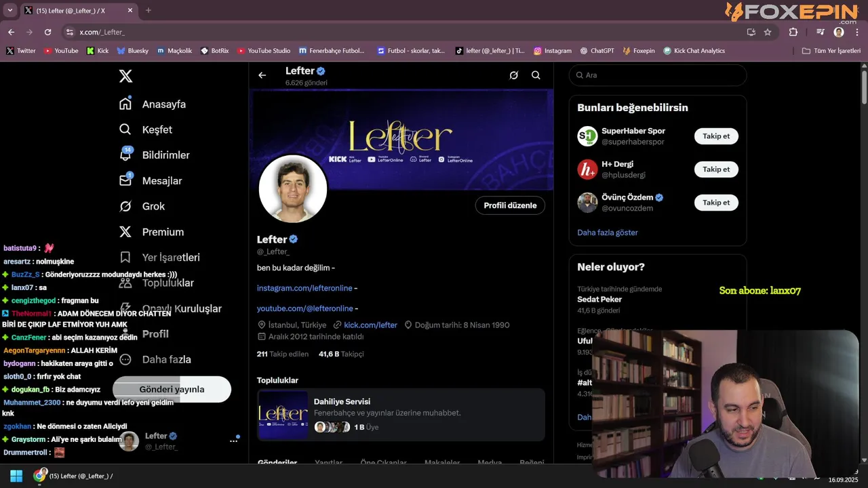Open Grok icon in sidebar
This screenshot has width=868, height=488.
click(x=125, y=206)
